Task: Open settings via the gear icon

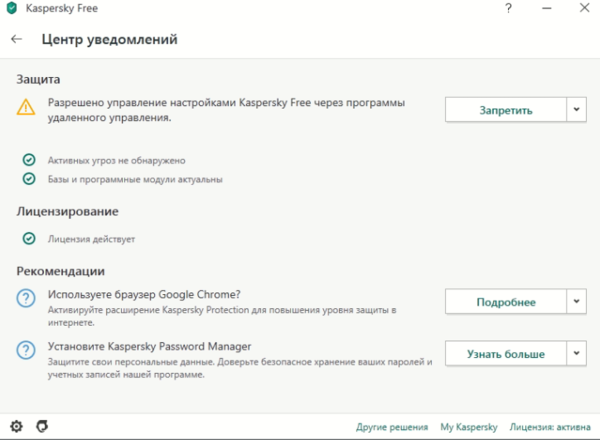Action: pos(16,426)
